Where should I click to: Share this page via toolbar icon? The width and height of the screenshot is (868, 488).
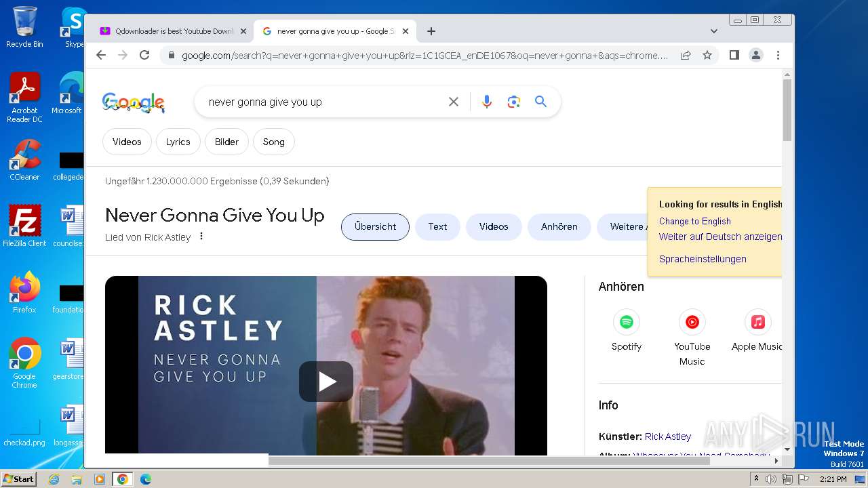686,55
